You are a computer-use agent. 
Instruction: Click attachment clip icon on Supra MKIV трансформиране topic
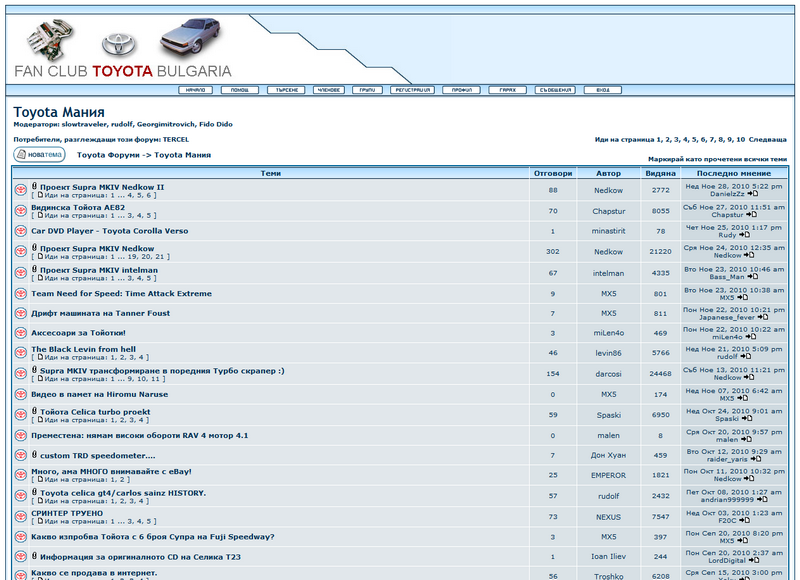coord(34,370)
